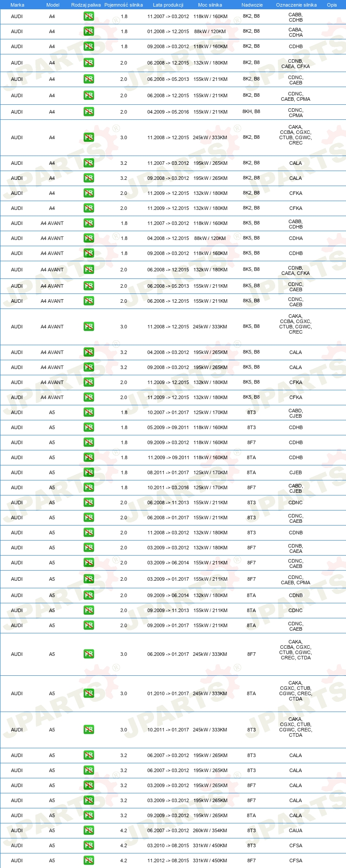346x868 pixels.
Task: Select 'A4 AVANT' in the 04.2008 -> 12.2015 row
Action: [52, 238]
